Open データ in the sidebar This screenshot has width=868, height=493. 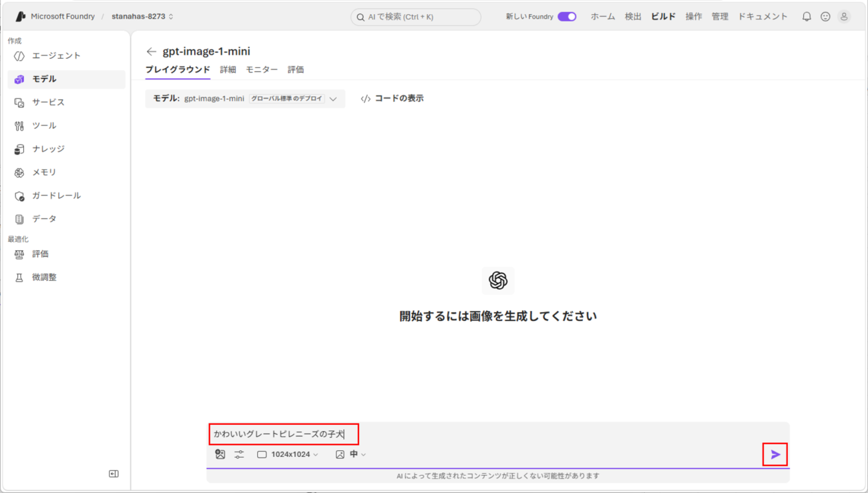[66, 219]
